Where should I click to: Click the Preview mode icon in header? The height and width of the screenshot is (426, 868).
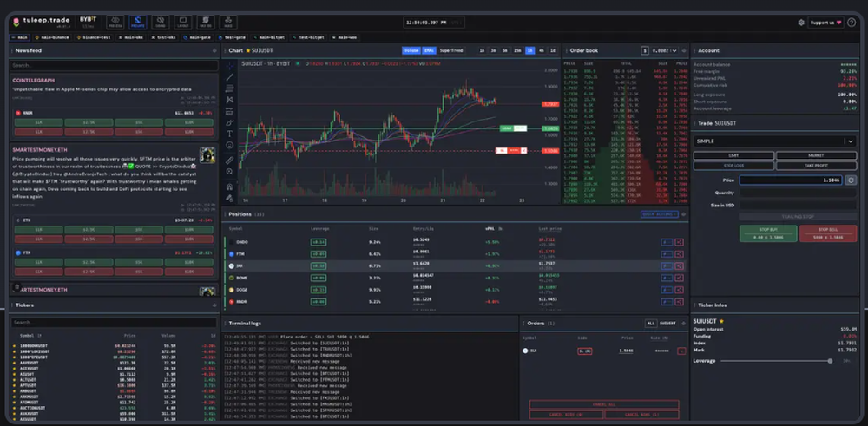(x=115, y=23)
